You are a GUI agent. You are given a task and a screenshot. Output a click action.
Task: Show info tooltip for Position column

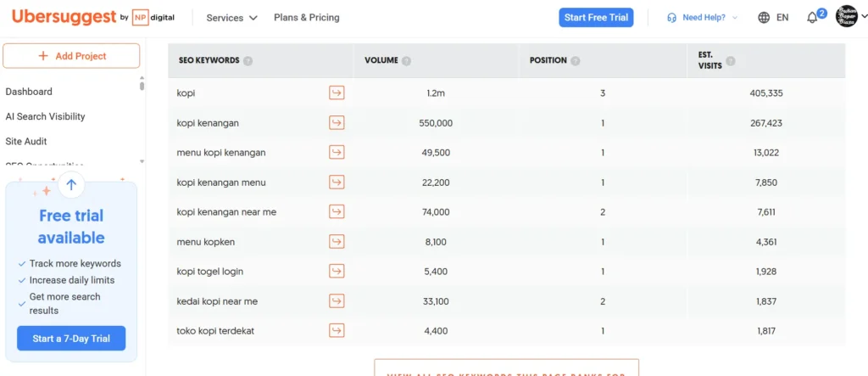(576, 61)
